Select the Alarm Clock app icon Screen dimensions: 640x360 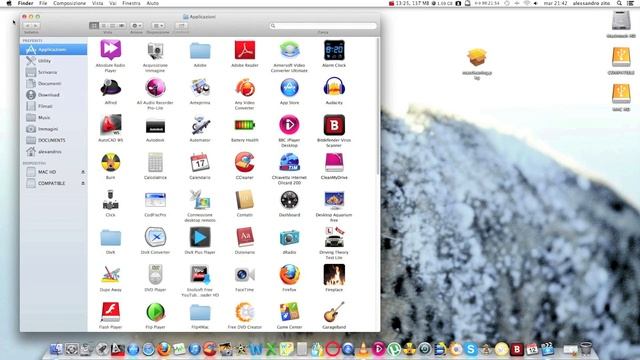[334, 50]
